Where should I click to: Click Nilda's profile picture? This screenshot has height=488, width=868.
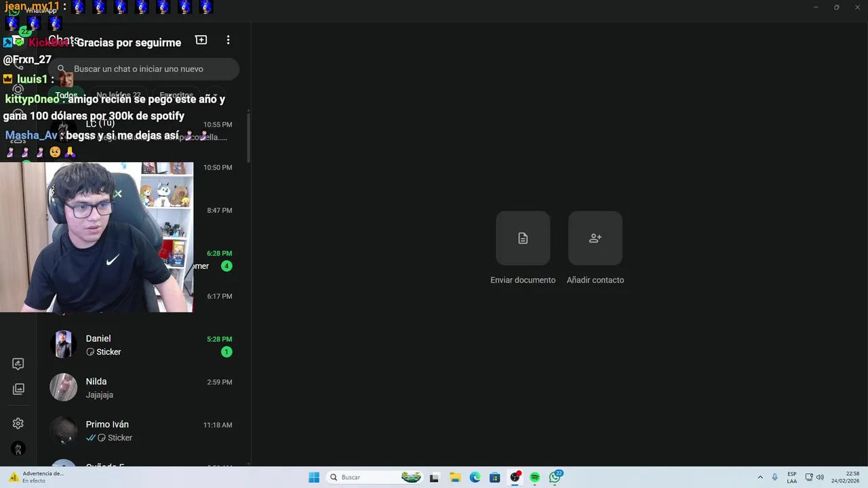tap(63, 387)
